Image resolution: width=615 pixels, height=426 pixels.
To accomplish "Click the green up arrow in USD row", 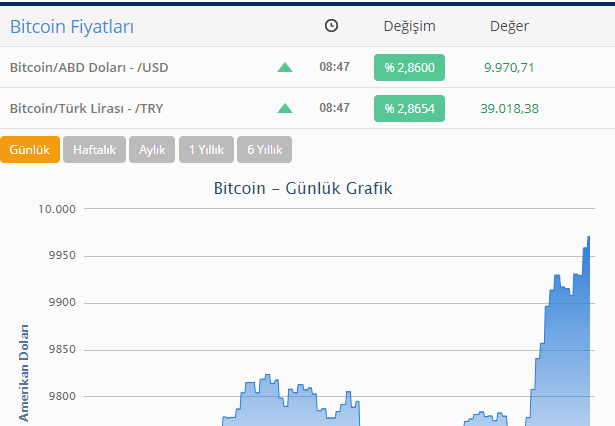I will (x=285, y=67).
